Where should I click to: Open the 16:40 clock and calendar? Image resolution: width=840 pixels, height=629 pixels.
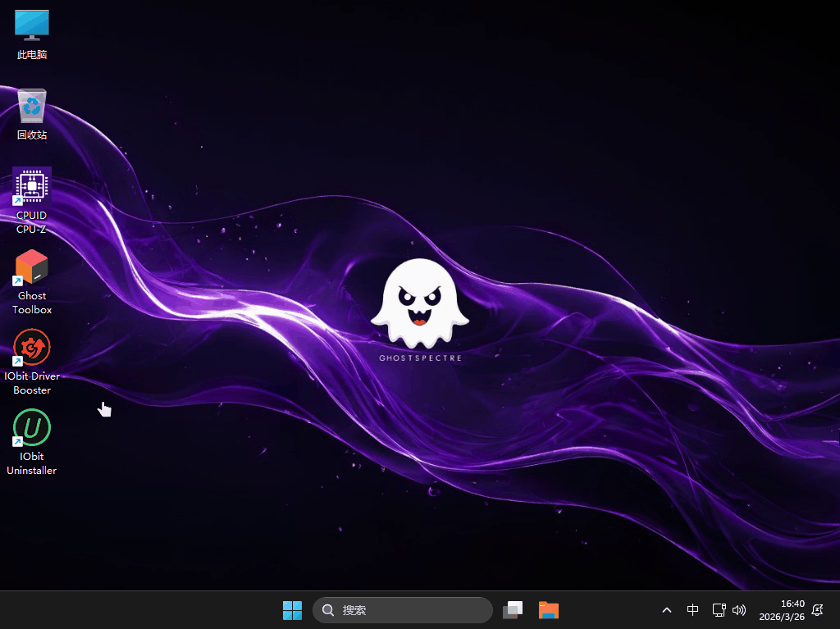click(x=792, y=604)
